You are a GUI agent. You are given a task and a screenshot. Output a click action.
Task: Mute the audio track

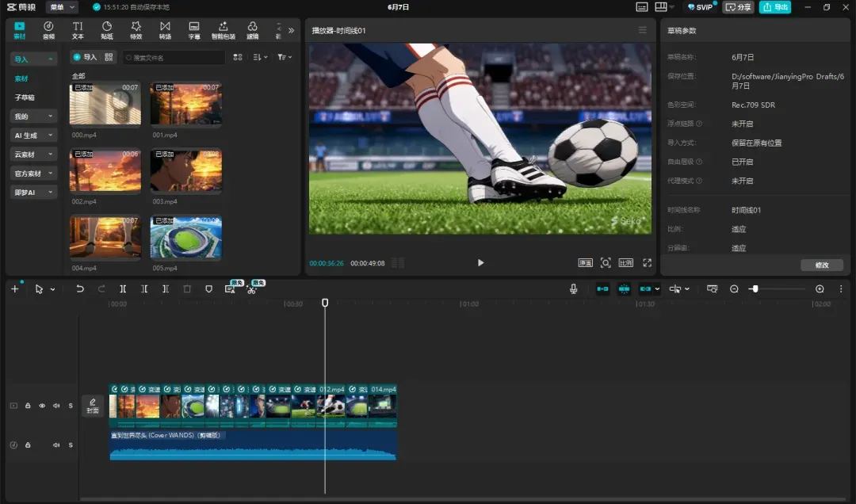[56, 445]
